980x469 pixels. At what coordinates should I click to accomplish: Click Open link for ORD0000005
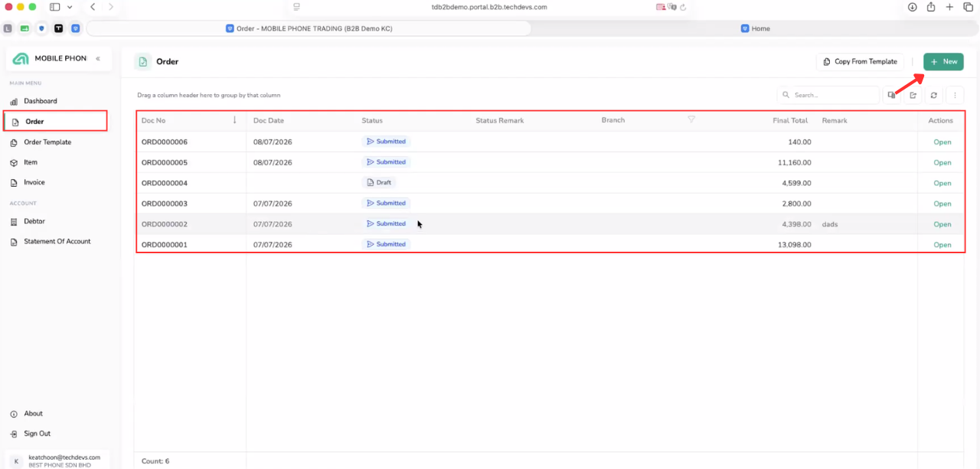[x=942, y=163]
